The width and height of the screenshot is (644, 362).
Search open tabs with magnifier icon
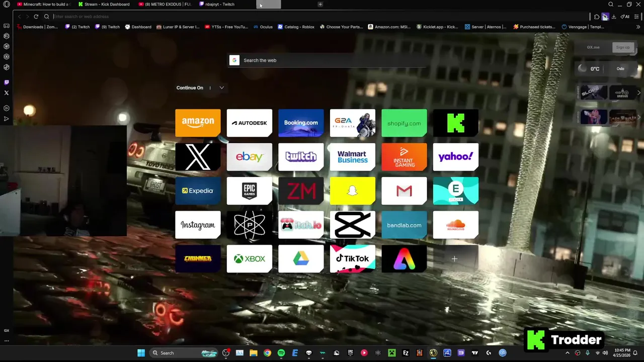point(611,5)
